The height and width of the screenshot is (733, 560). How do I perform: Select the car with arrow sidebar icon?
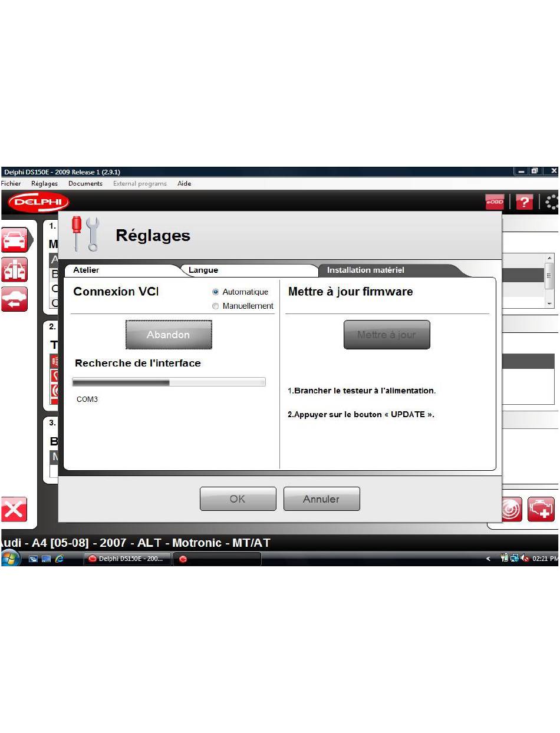point(14,299)
